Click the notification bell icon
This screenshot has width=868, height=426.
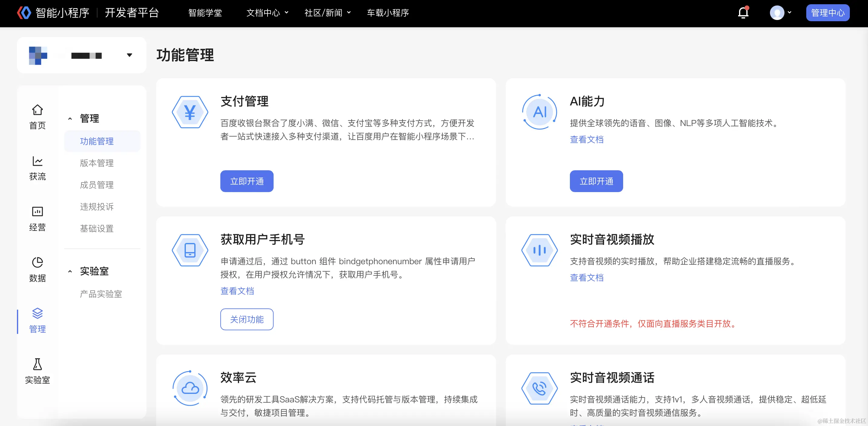(x=743, y=13)
